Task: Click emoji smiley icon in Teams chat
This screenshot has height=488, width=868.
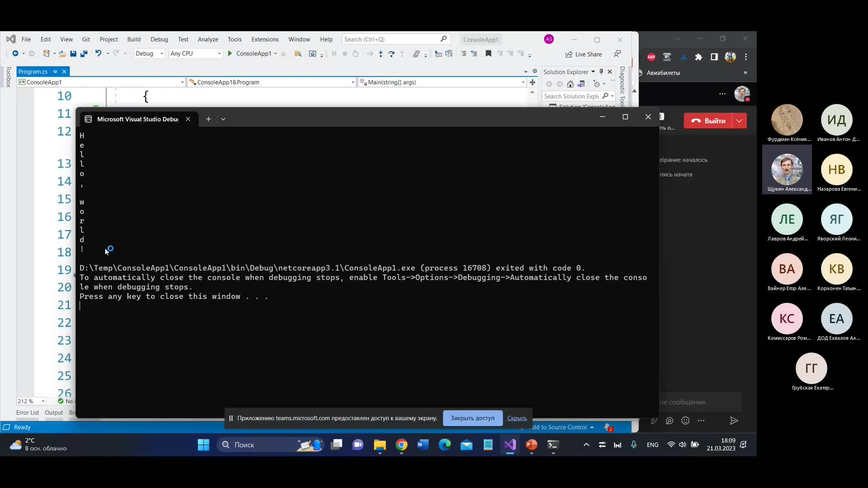Action: coord(685,421)
